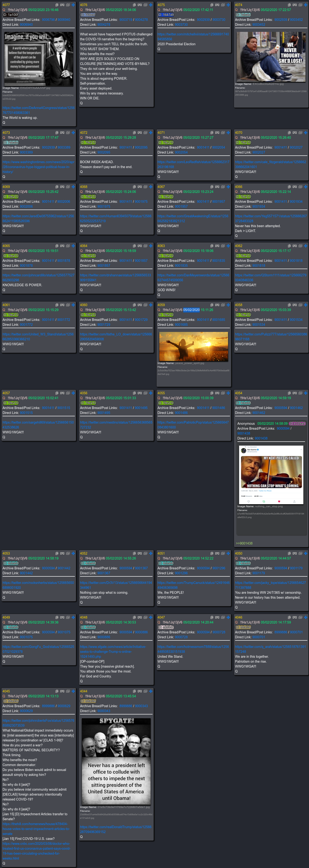Open the thehill.com link in post 4045
309x868 pixels.
36,829
